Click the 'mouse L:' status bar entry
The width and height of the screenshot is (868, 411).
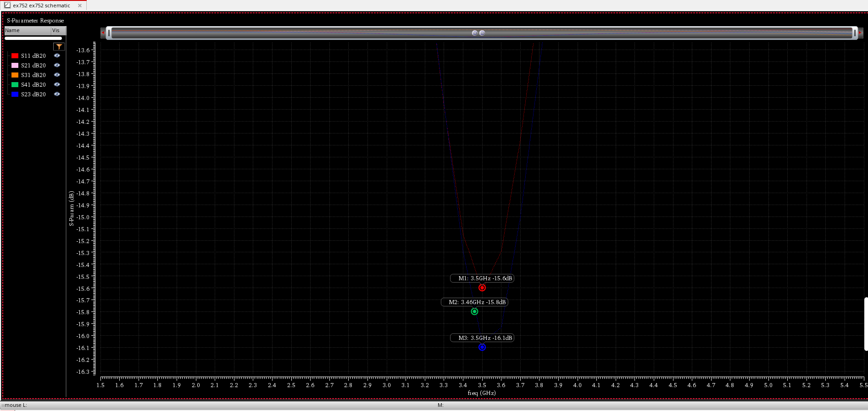coord(15,405)
